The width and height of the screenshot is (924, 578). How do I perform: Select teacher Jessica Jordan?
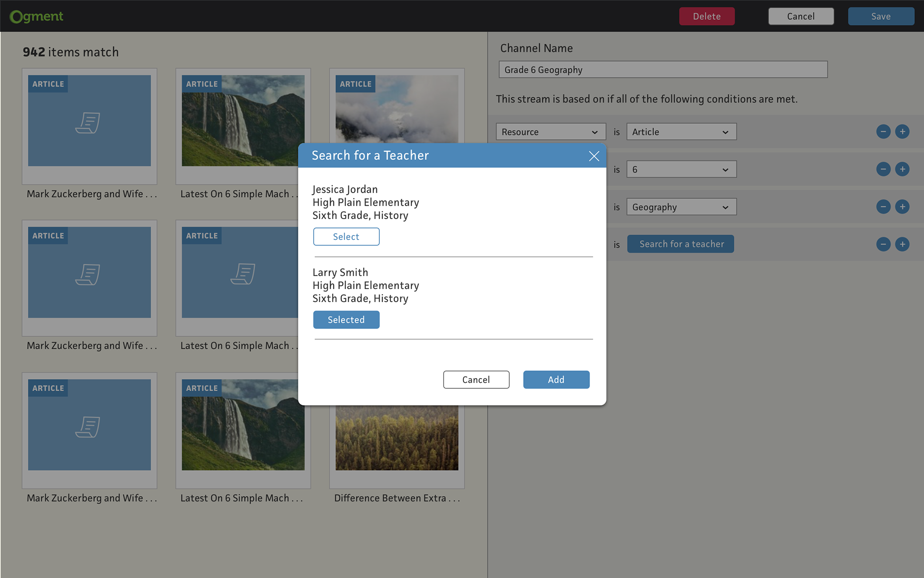(346, 236)
